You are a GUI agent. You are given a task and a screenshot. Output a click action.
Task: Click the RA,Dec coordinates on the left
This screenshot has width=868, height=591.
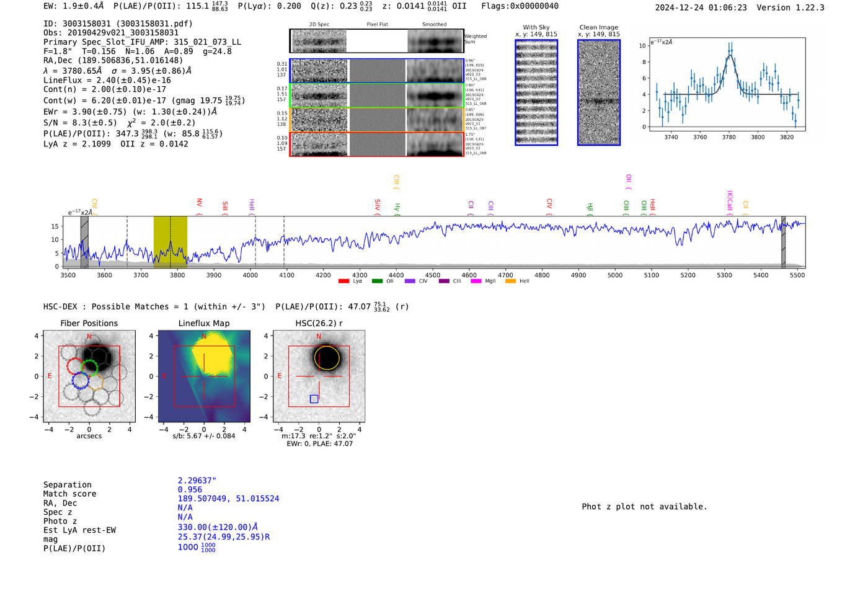click(x=113, y=60)
